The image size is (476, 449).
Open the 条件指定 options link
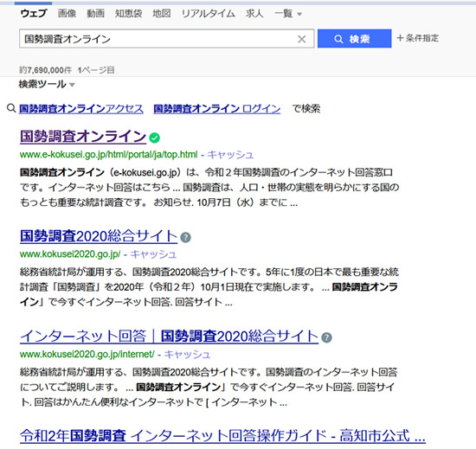pyautogui.click(x=418, y=38)
